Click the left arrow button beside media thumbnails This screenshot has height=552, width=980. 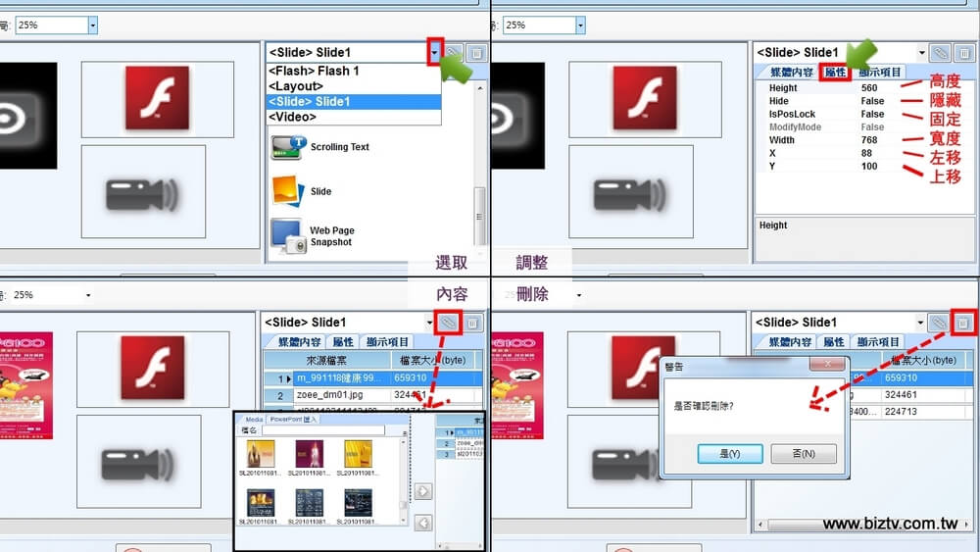coord(423,524)
